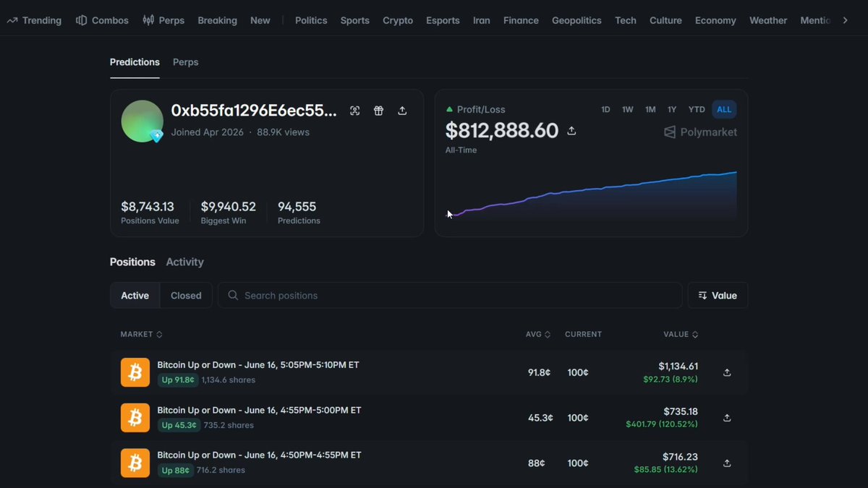Set the profit chart range to 1M

[650, 109]
